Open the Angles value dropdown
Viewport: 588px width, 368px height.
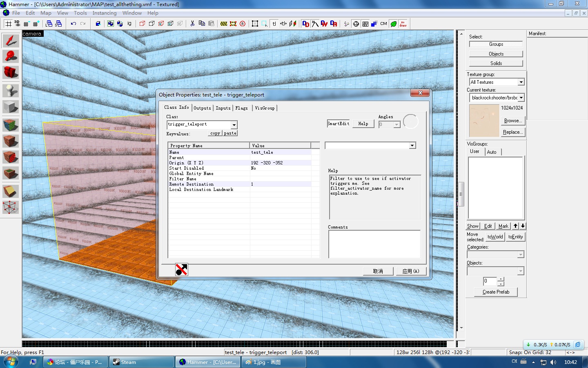(396, 125)
